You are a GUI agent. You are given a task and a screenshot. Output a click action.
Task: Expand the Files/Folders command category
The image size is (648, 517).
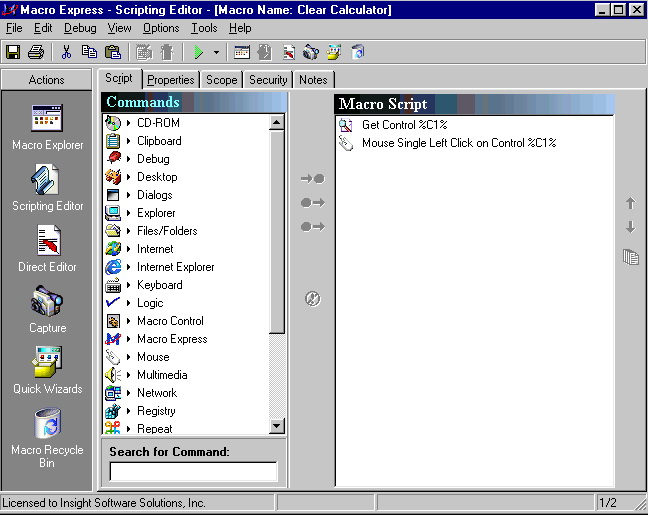coord(129,231)
